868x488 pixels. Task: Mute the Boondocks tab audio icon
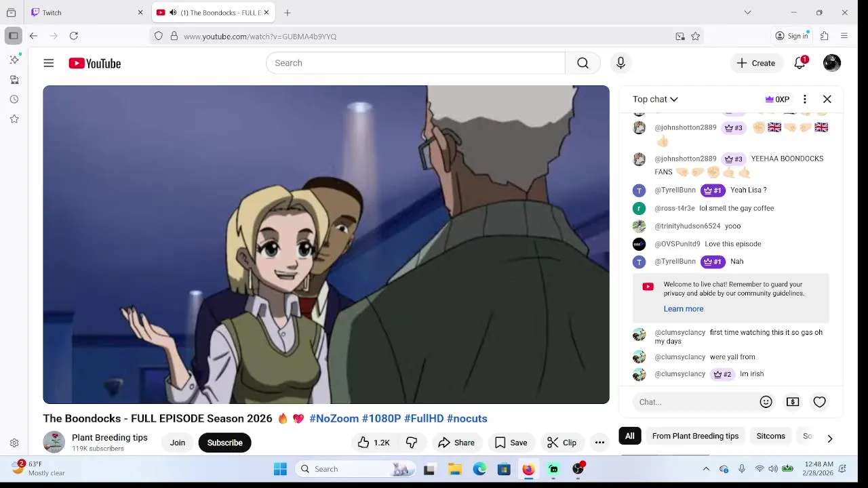[x=173, y=12]
